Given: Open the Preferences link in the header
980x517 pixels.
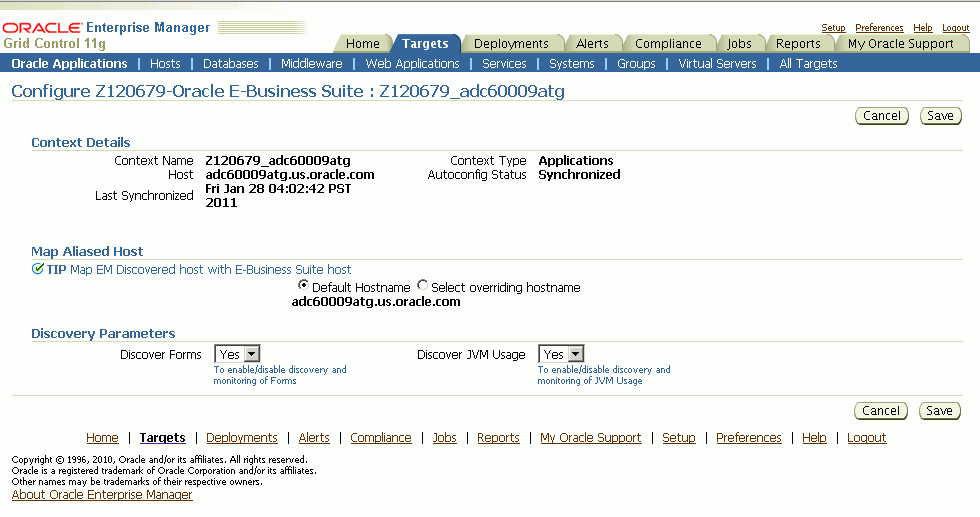Looking at the screenshot, I should (x=879, y=28).
